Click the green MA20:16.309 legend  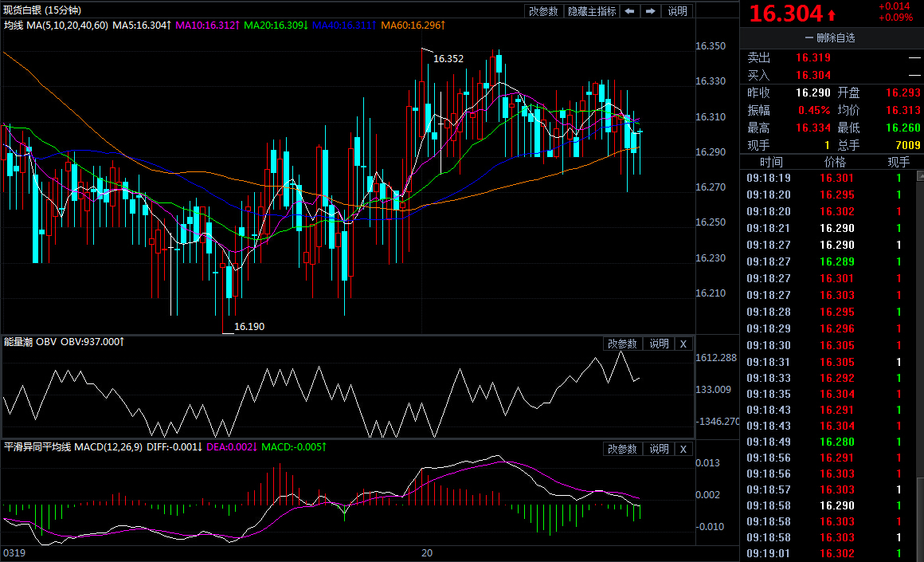pos(276,26)
